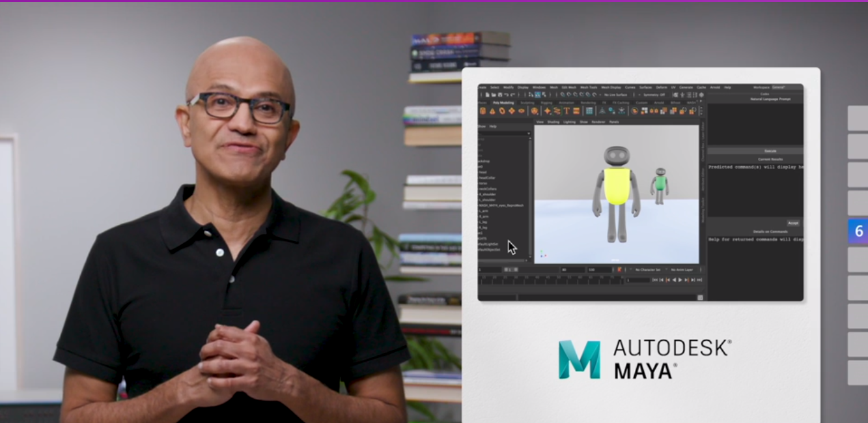Click the Open Scene folder icon

(x=494, y=95)
